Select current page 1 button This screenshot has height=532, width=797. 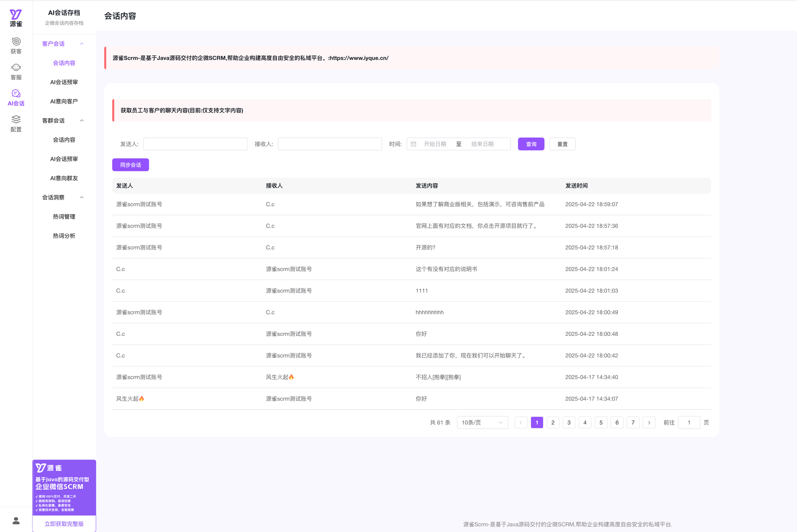(x=537, y=423)
